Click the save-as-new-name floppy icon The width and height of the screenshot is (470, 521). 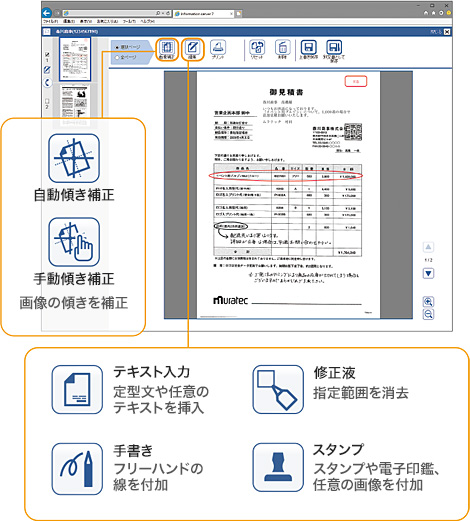[x=334, y=47]
